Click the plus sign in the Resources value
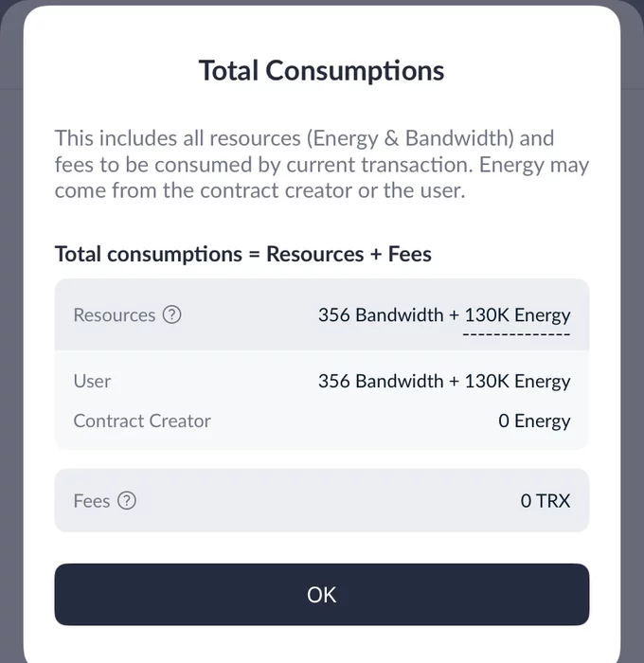The width and height of the screenshot is (644, 663). (454, 315)
